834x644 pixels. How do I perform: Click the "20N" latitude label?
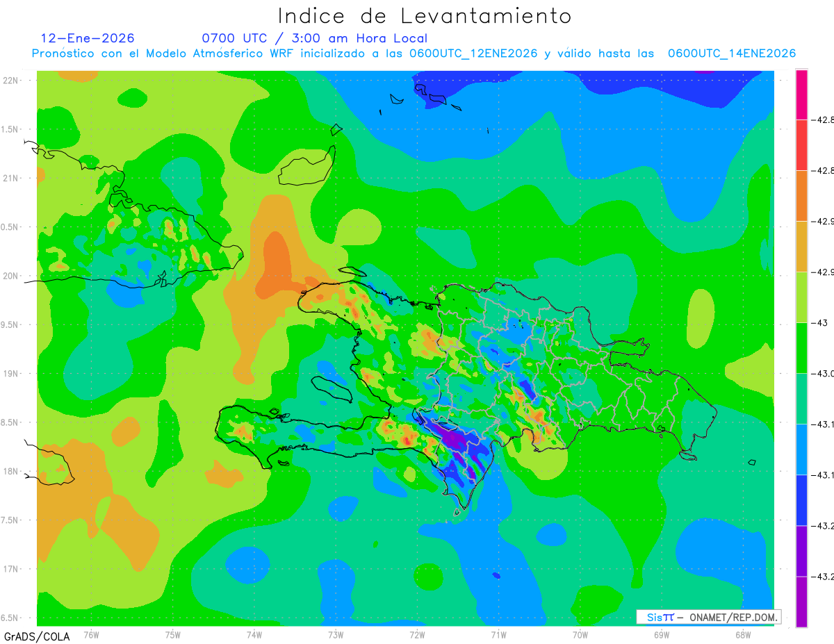click(12, 276)
